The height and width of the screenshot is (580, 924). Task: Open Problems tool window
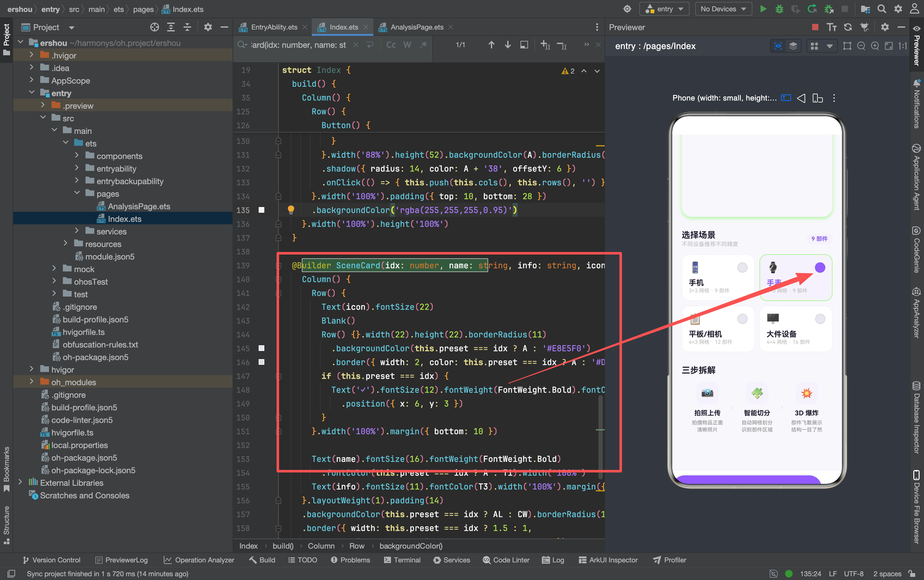pos(350,560)
